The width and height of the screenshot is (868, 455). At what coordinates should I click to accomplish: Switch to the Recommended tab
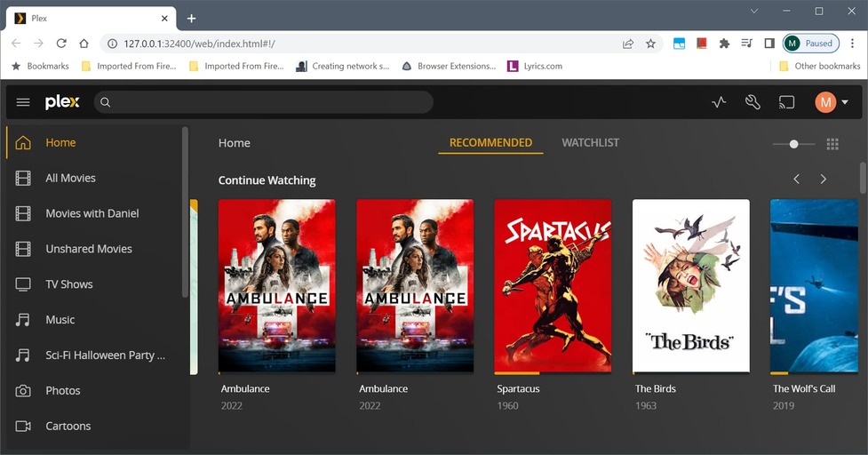click(x=490, y=143)
